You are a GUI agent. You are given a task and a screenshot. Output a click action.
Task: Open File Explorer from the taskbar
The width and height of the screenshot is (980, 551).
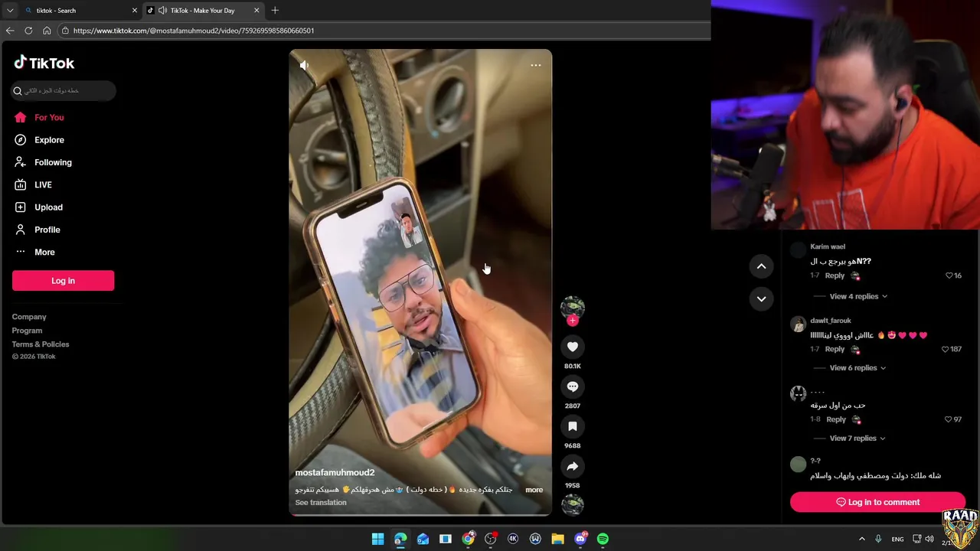557,539
